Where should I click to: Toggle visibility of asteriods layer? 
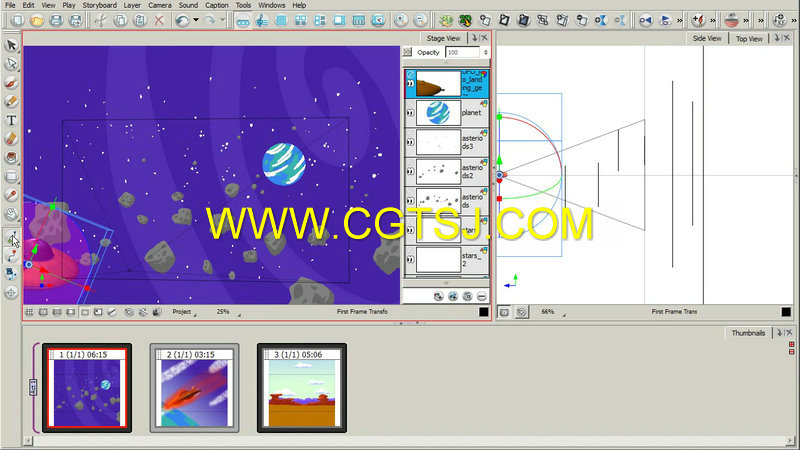pos(411,201)
